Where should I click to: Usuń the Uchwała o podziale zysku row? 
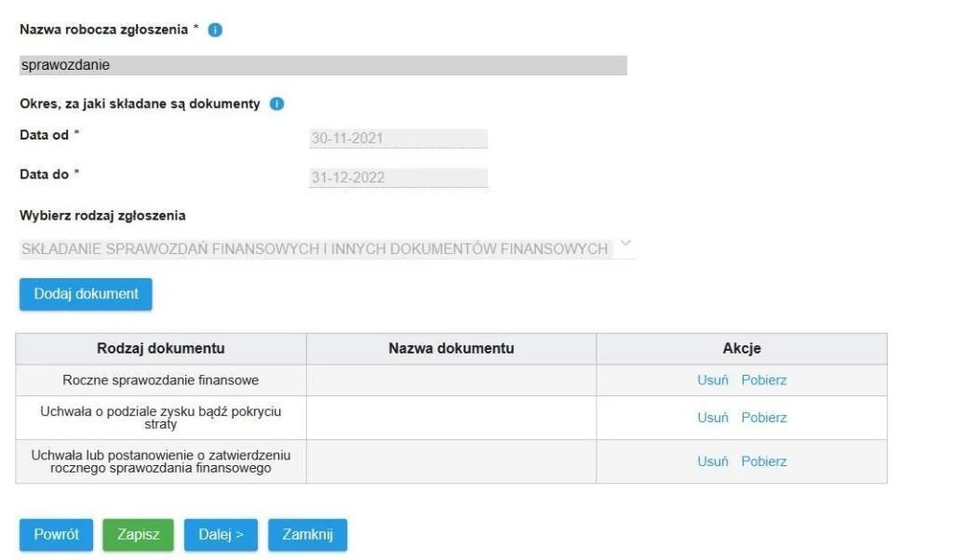tap(712, 418)
